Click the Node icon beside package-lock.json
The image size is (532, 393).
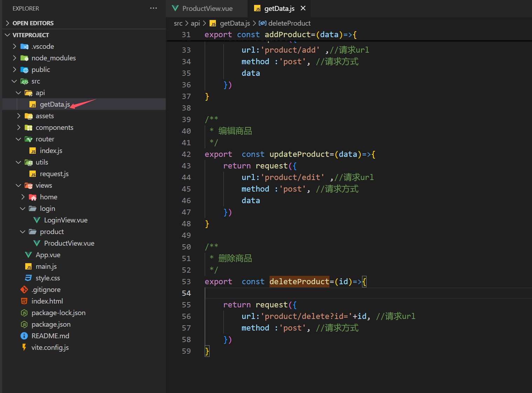(x=24, y=313)
